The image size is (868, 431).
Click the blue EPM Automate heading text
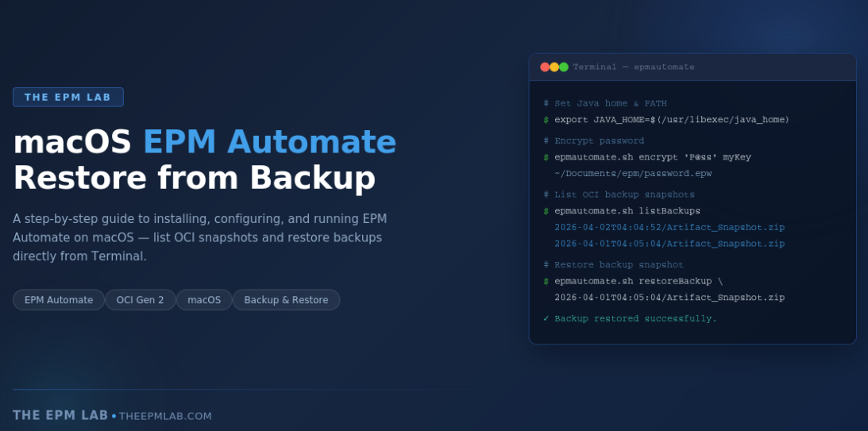click(269, 142)
